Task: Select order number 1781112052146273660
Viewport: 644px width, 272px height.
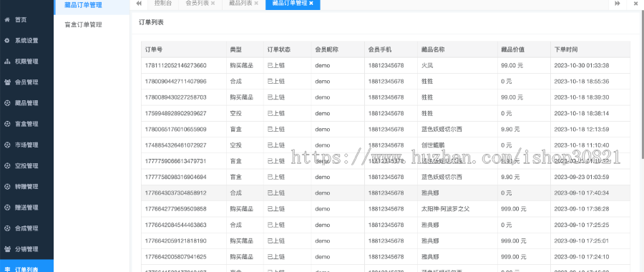Action: pyautogui.click(x=176, y=65)
